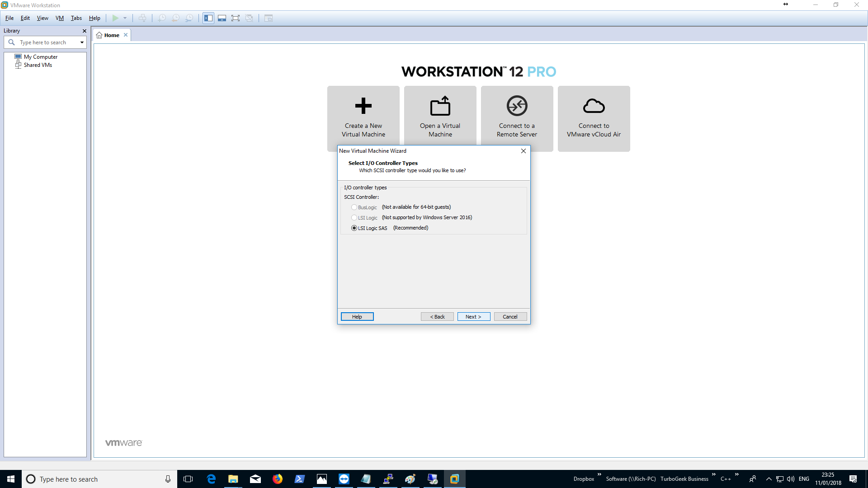Select the LSI Logic SAS radio button
This screenshot has height=488, width=868.
[354, 228]
